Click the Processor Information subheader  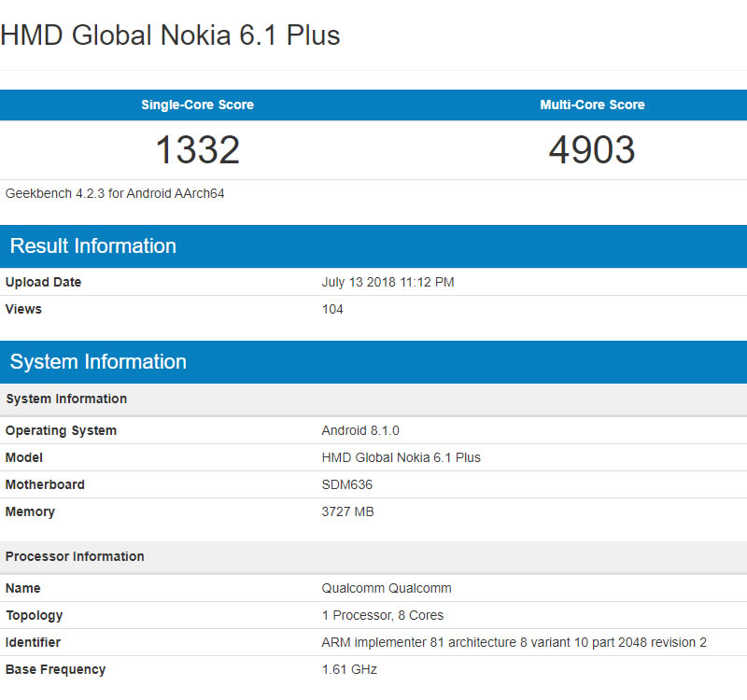75,556
